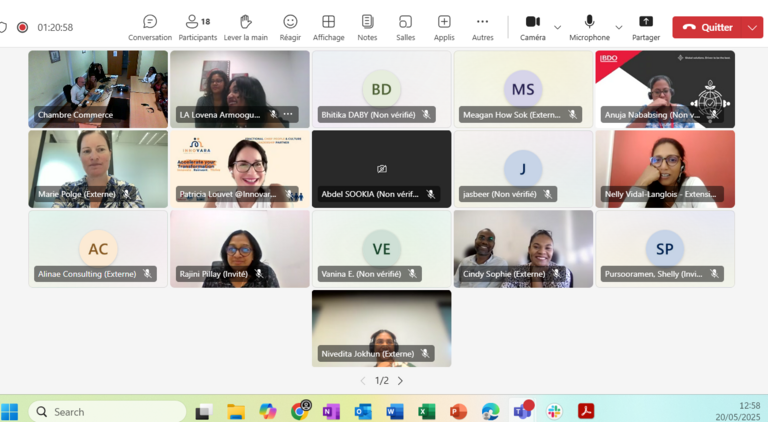Image resolution: width=768 pixels, height=432 pixels.
Task: Expand the microphone options dropdown arrow
Action: (619, 27)
